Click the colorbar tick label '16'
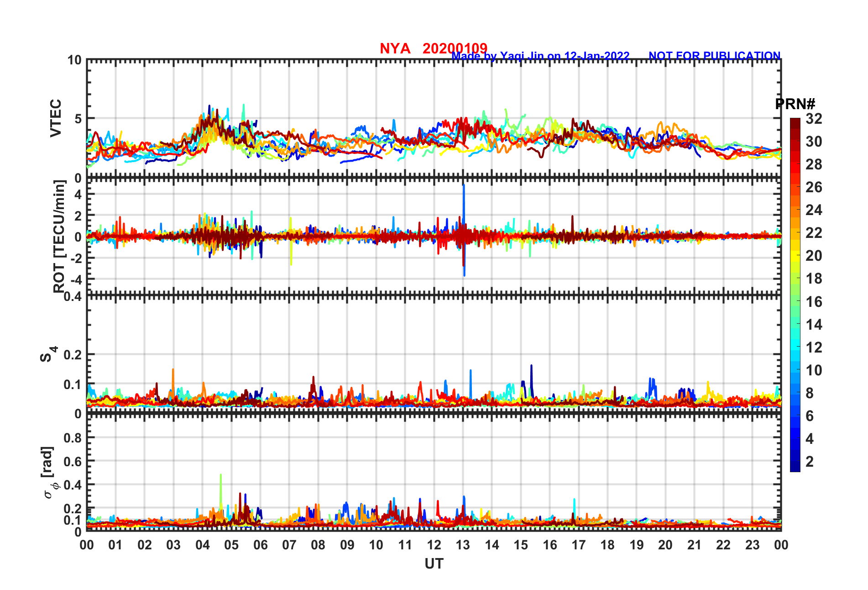868x590 pixels. point(814,302)
